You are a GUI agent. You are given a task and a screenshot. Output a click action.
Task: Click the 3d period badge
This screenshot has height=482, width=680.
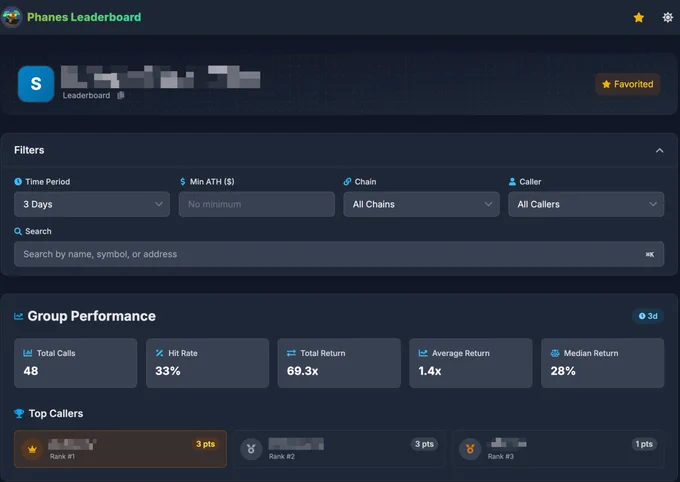(x=648, y=316)
